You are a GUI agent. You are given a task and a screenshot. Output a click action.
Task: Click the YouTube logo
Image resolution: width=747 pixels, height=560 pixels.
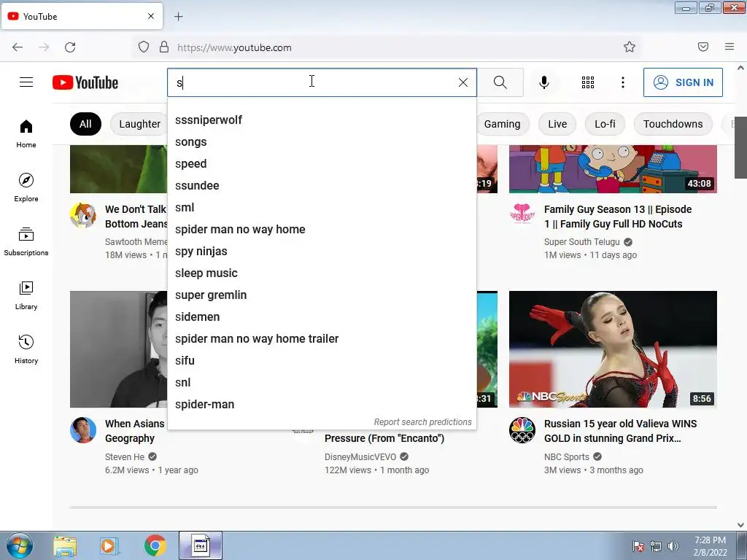85,82
